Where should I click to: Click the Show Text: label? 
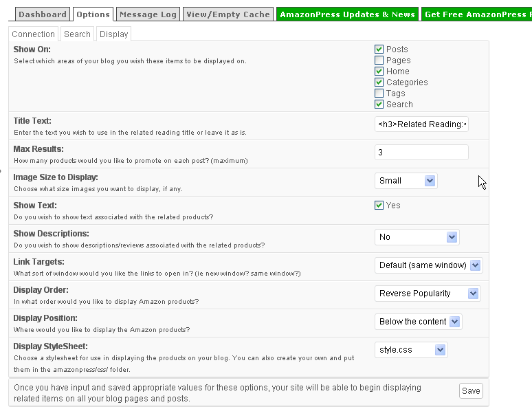tap(35, 206)
